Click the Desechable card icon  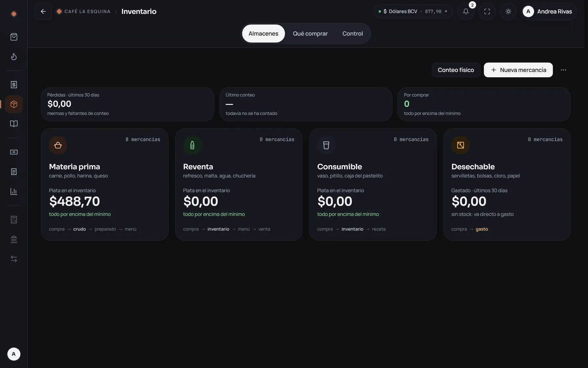[x=460, y=145]
